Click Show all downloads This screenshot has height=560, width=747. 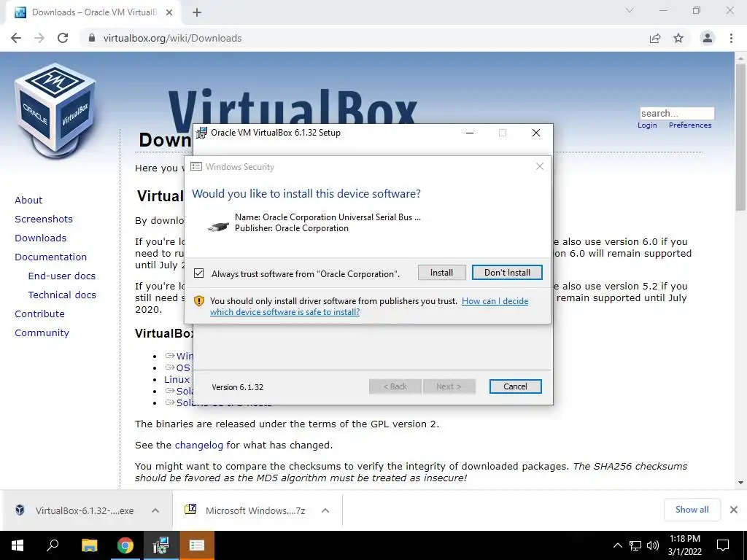[x=692, y=510]
